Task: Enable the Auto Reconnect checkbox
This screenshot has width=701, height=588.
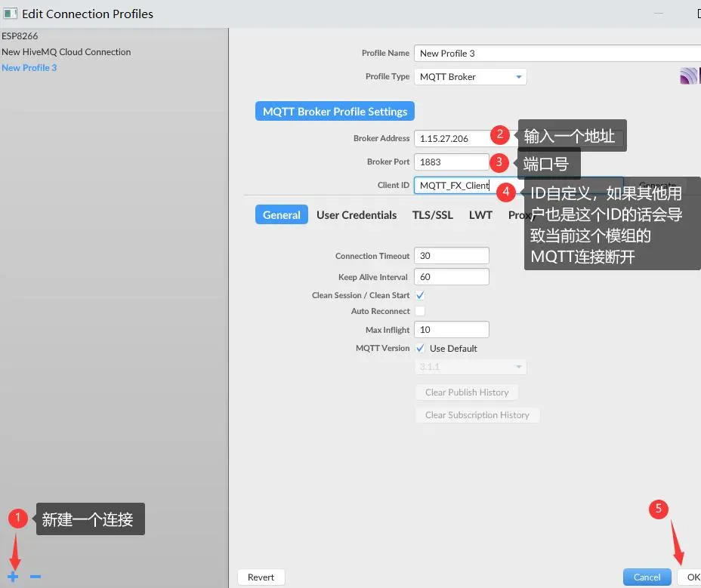Action: tap(420, 311)
